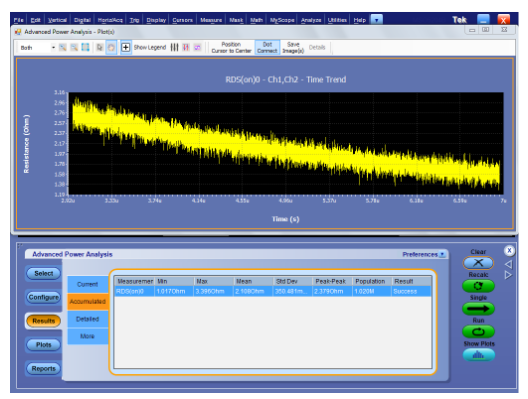This screenshot has height=399, width=528.
Task: Click the red vertical cursors icon
Action: (x=186, y=47)
